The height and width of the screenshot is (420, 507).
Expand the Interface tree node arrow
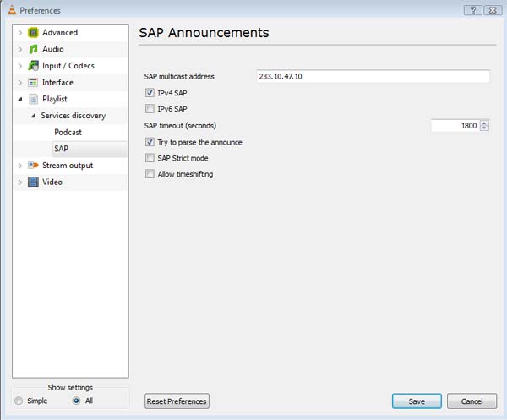20,83
